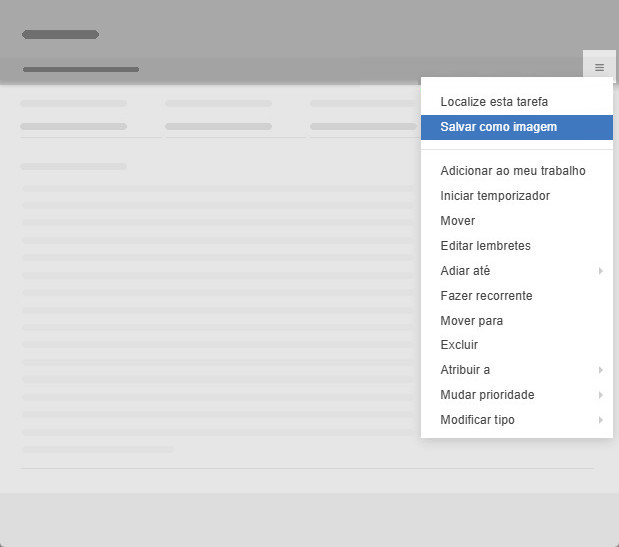Click 'Modificar tipo' menu entry

click(x=517, y=420)
